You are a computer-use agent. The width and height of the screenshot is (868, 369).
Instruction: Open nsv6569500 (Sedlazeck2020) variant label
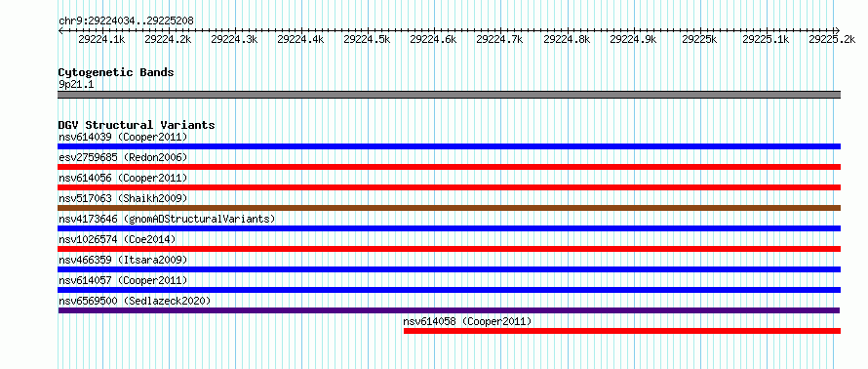(135, 301)
